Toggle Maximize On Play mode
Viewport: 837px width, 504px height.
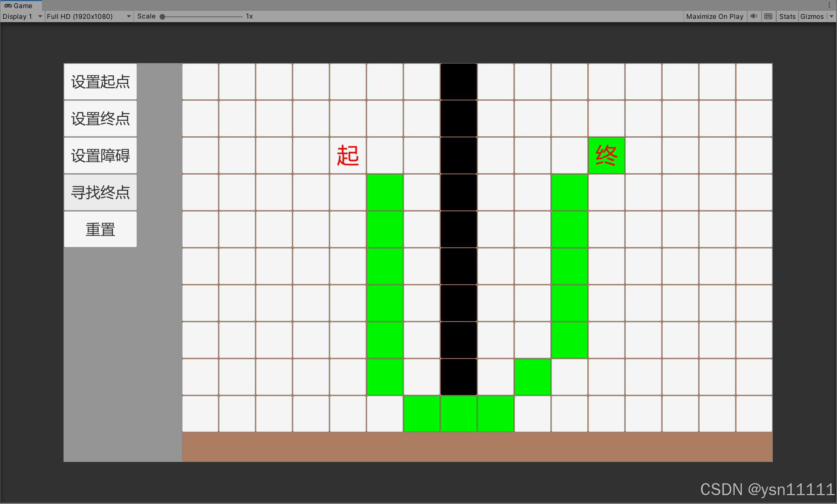point(715,16)
